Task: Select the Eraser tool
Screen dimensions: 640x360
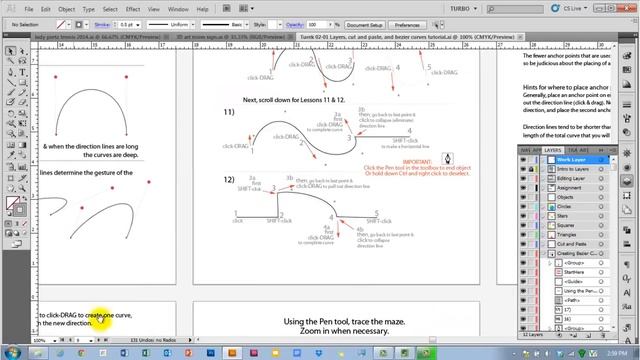Action: [22, 102]
